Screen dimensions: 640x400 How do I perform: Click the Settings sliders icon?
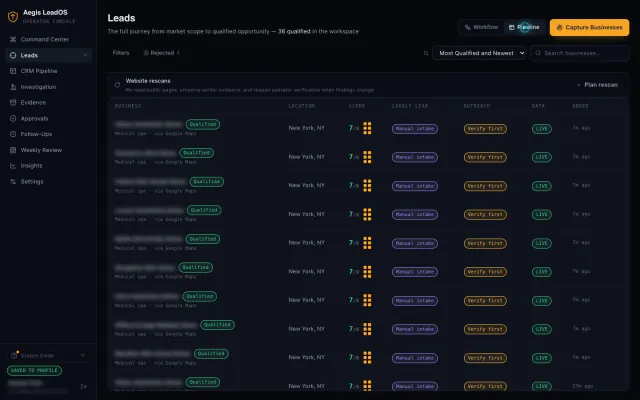pos(13,182)
